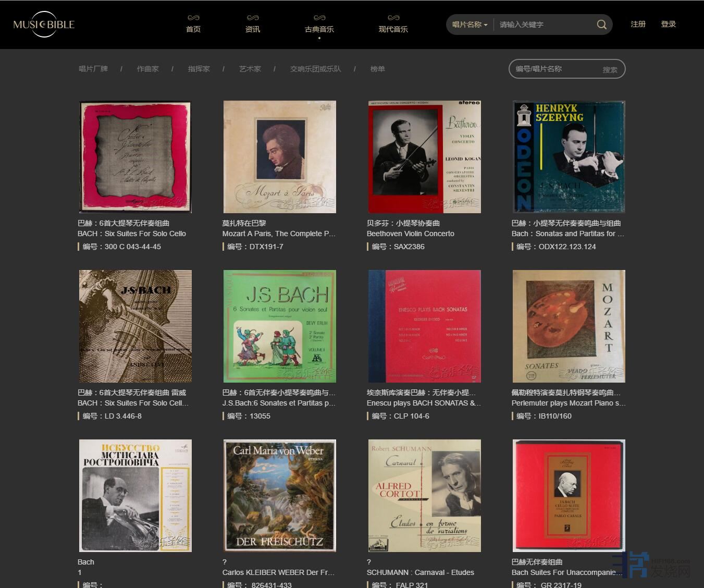This screenshot has width=704, height=588.
Task: Go to 资讯 news section
Action: pos(253,24)
